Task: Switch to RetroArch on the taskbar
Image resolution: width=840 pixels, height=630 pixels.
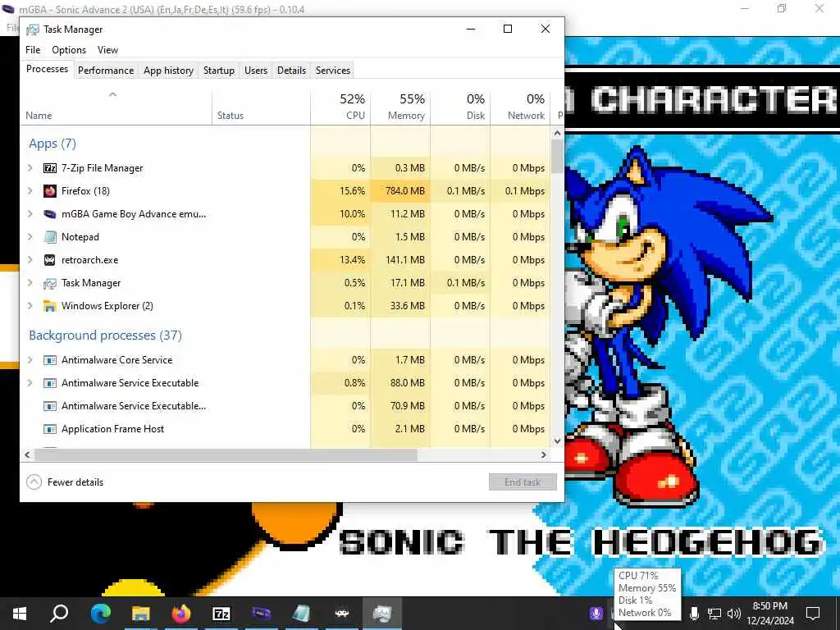Action: [x=342, y=614]
